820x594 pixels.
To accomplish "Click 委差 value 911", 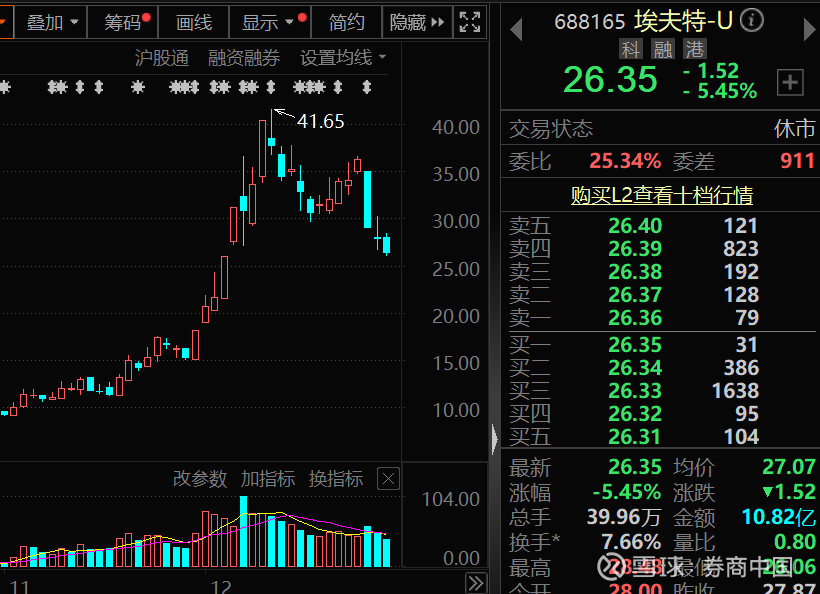I will click(798, 161).
